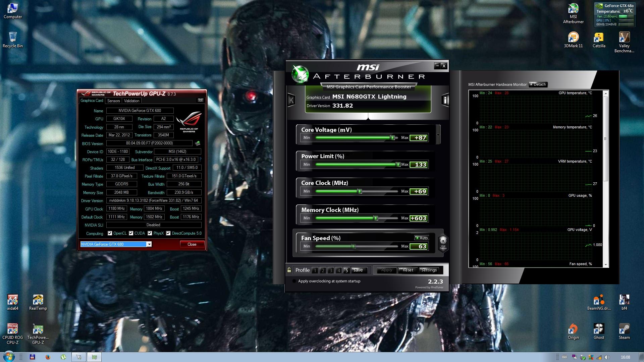
Task: Open the Steam desktop shortcut
Action: point(624,331)
